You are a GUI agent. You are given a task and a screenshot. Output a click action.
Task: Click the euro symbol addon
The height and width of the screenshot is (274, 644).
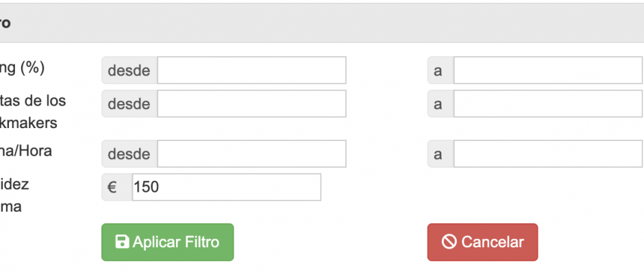coord(112,187)
